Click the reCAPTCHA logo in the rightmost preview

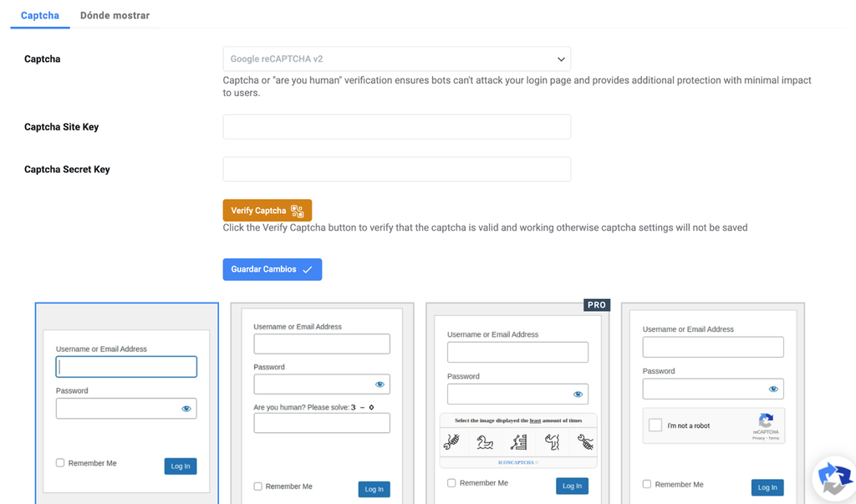coord(766,422)
